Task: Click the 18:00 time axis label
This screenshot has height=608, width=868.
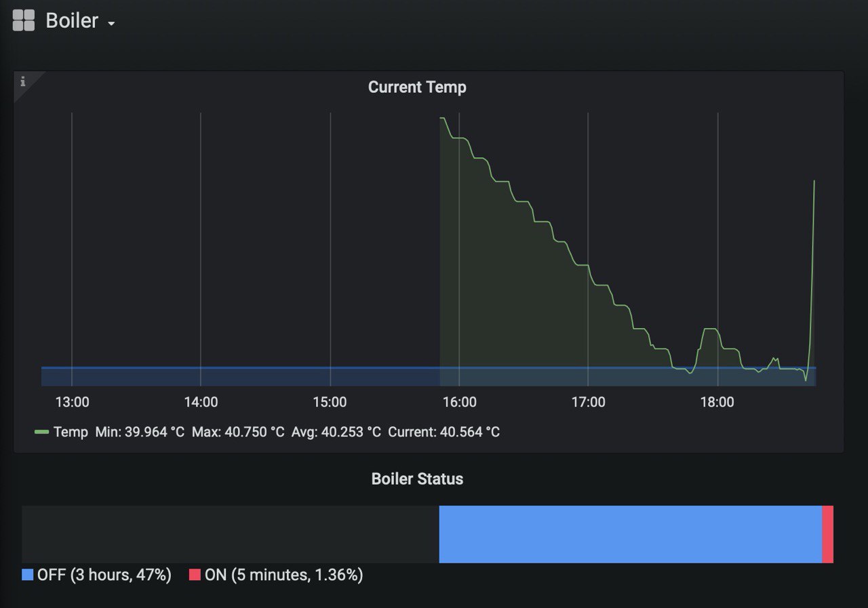Action: [717, 402]
